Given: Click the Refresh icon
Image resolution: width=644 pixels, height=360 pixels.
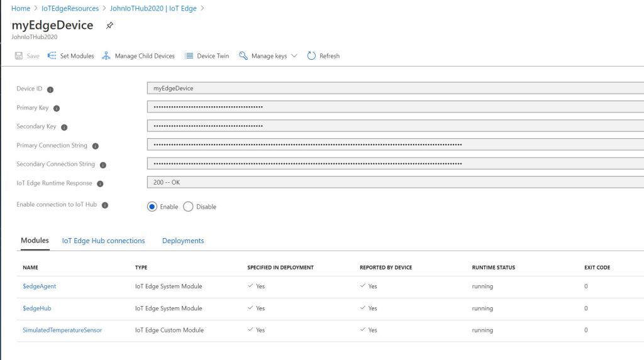Looking at the screenshot, I should 311,56.
